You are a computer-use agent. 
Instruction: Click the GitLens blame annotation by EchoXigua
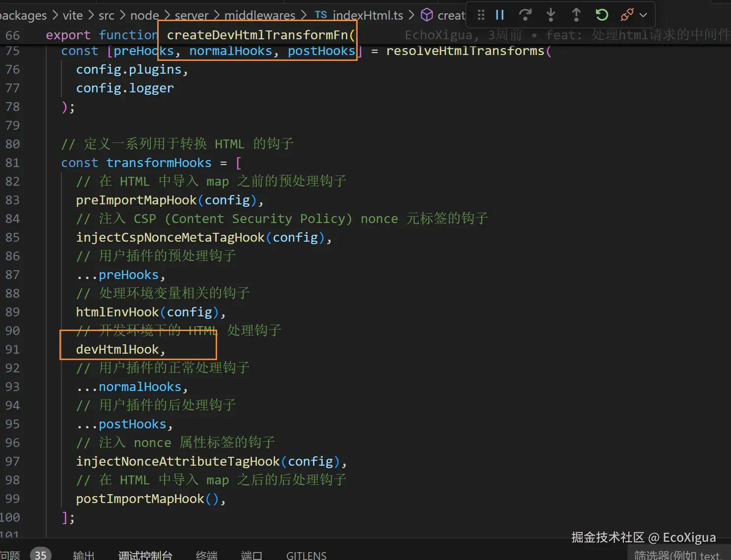(567, 35)
